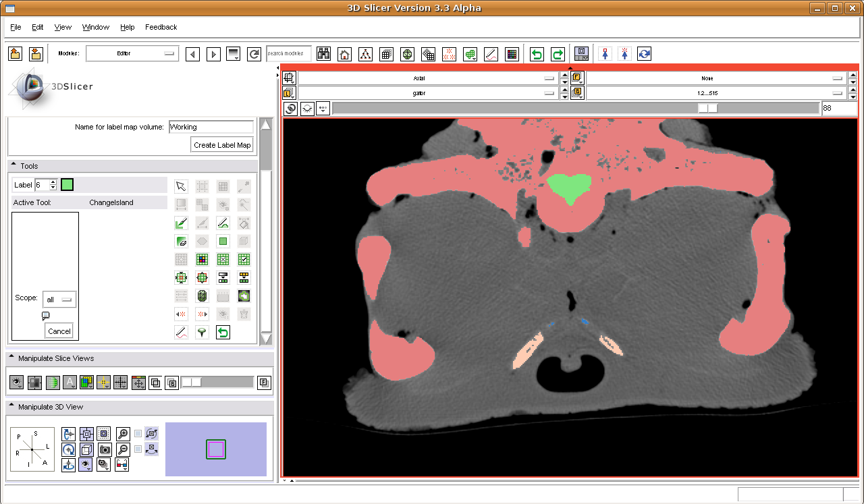The image size is (864, 504).
Task: Click the magnifier zoom-in 3D view icon
Action: point(123,434)
